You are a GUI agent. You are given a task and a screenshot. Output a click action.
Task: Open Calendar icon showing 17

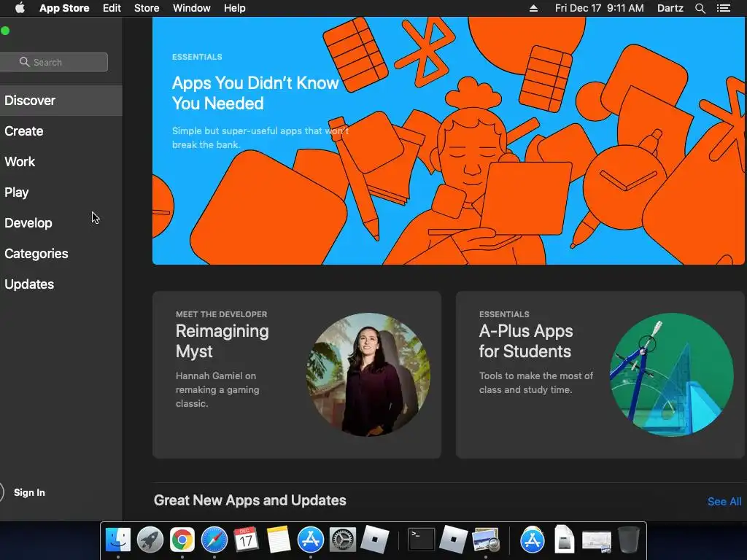point(246,540)
